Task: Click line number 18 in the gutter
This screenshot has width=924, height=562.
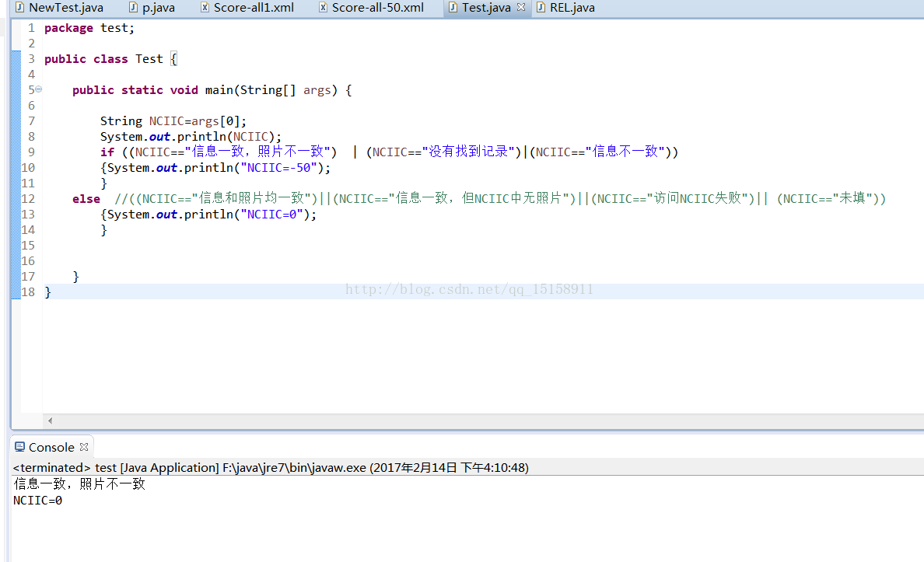Action: (x=28, y=291)
